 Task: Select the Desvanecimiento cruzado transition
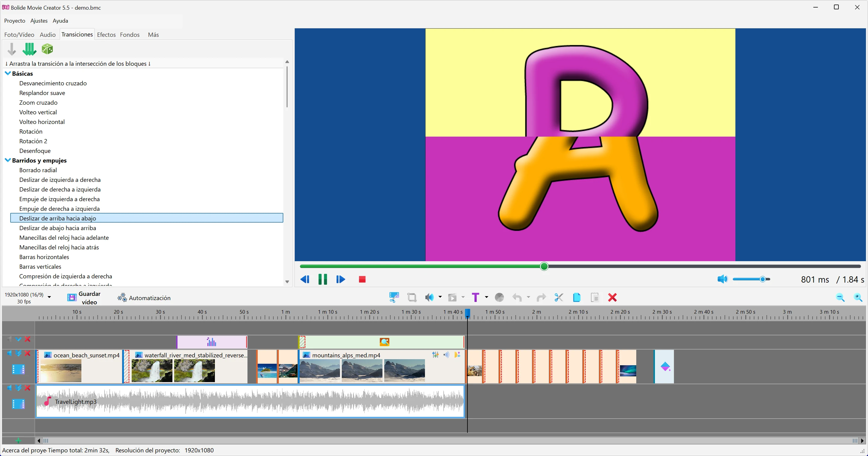[53, 83]
